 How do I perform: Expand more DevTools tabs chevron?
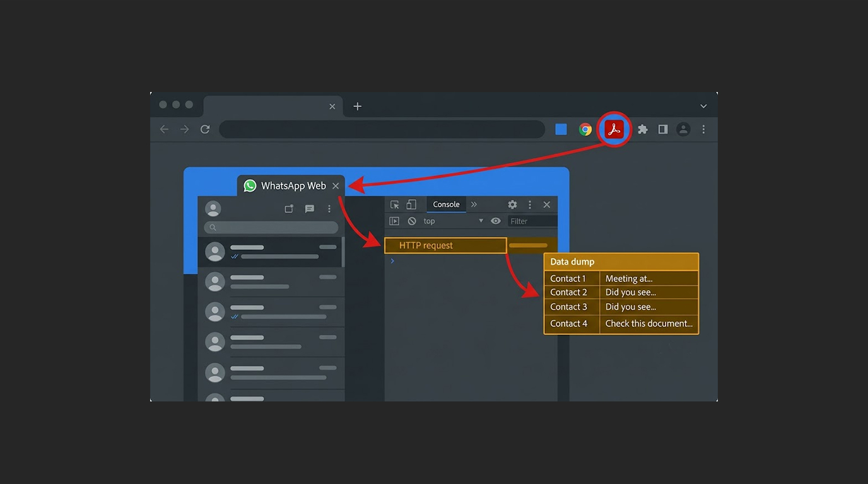point(474,204)
